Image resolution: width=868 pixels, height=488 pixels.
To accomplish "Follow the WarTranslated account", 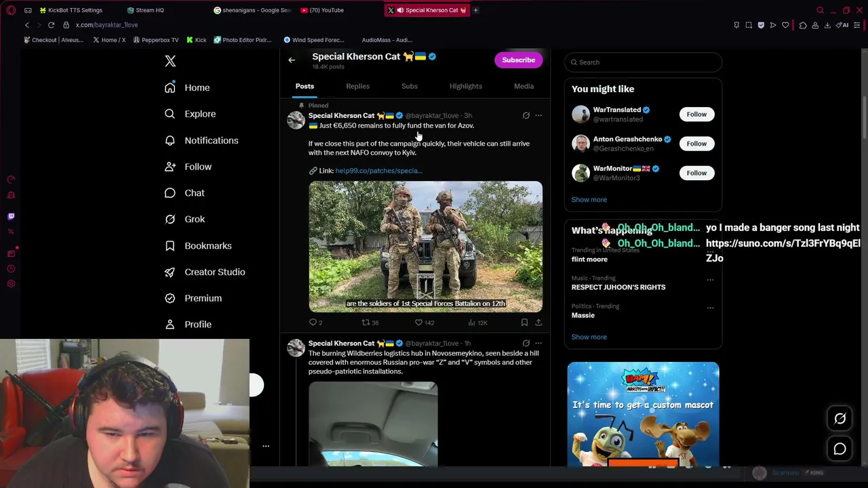I will (x=696, y=115).
